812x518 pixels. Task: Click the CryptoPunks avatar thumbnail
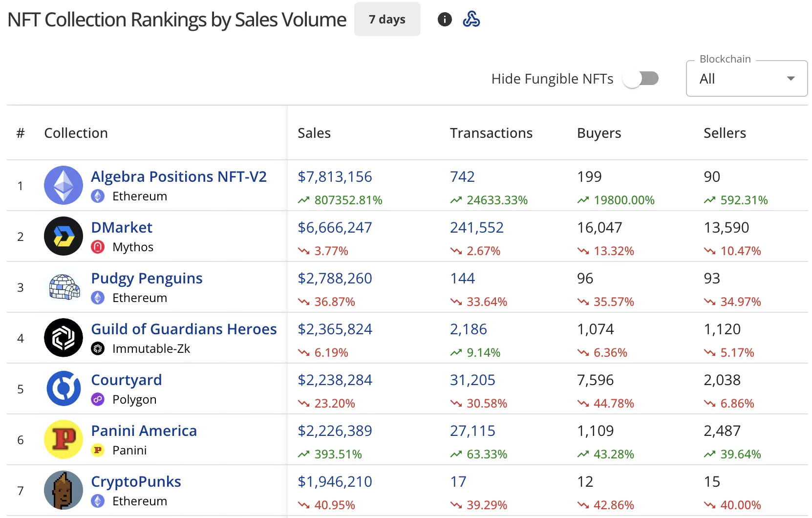63,490
